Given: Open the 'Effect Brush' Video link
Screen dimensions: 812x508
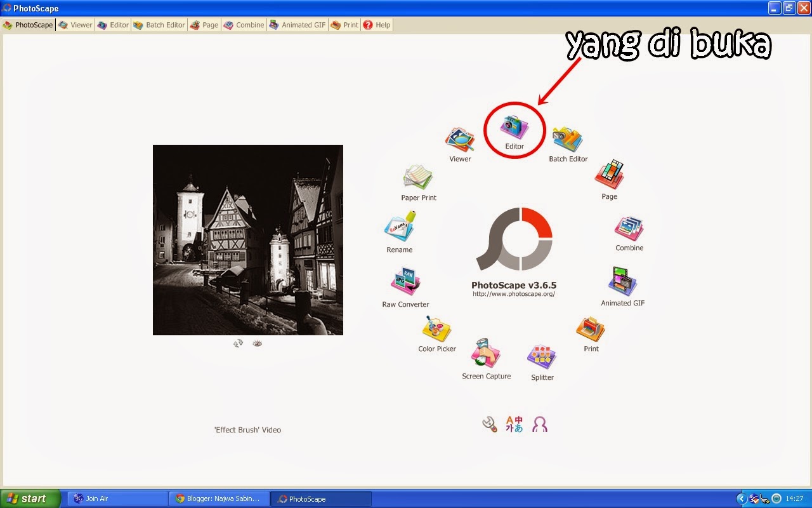Looking at the screenshot, I should [x=247, y=430].
